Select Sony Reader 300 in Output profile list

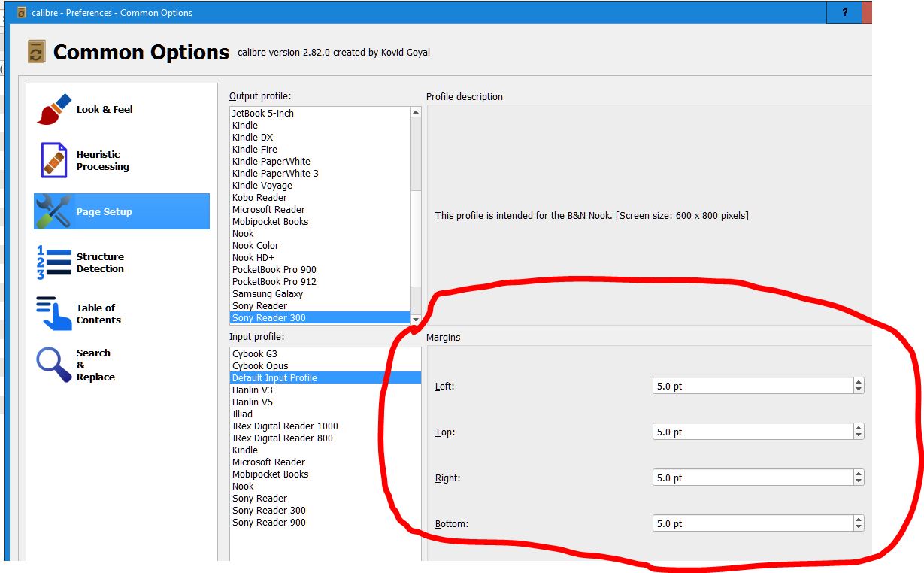[320, 317]
